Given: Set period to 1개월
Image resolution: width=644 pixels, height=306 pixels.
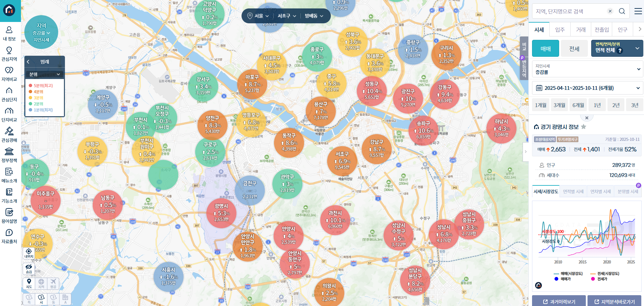Looking at the screenshot, I should [540, 105].
